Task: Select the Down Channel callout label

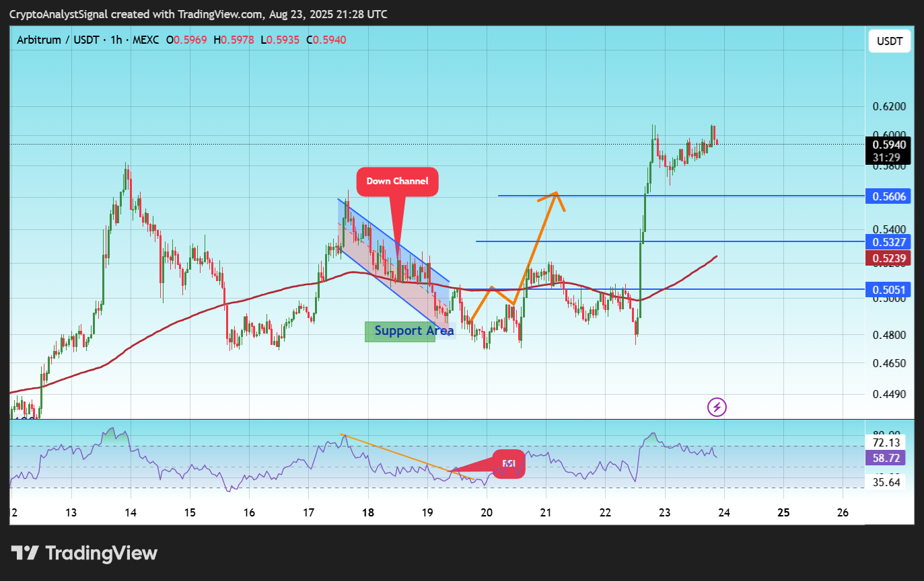Action: click(x=397, y=182)
